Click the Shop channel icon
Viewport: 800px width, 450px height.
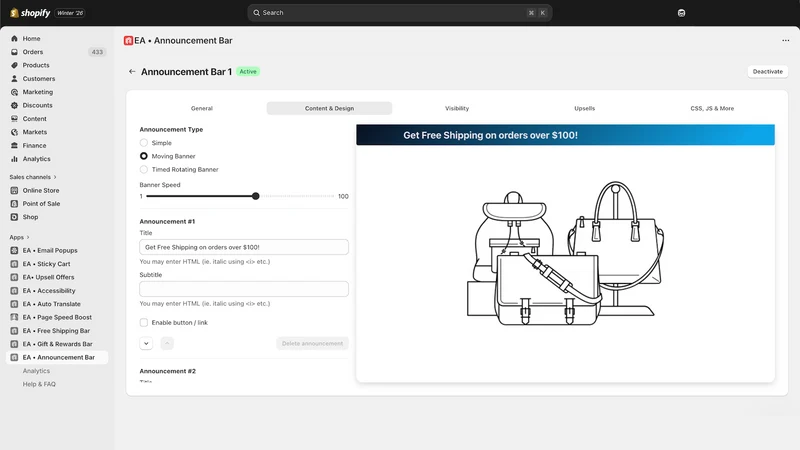[14, 217]
